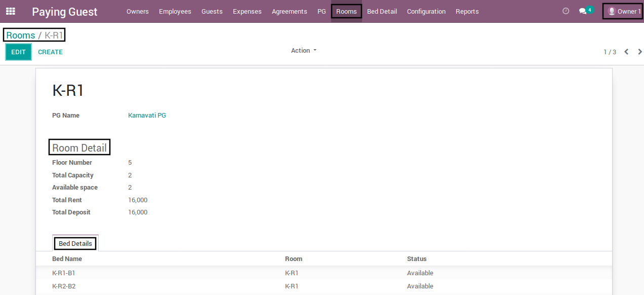Open the apps grid menu icon

(x=10, y=11)
